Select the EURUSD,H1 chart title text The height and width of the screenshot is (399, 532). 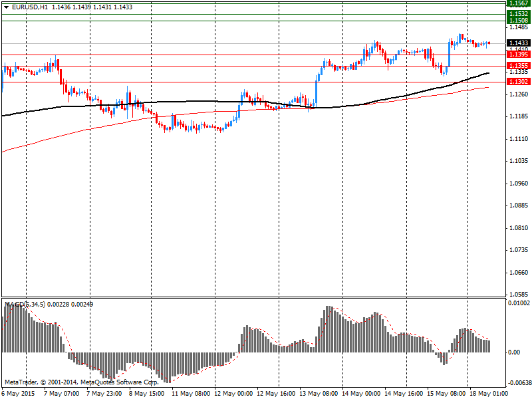(x=29, y=7)
